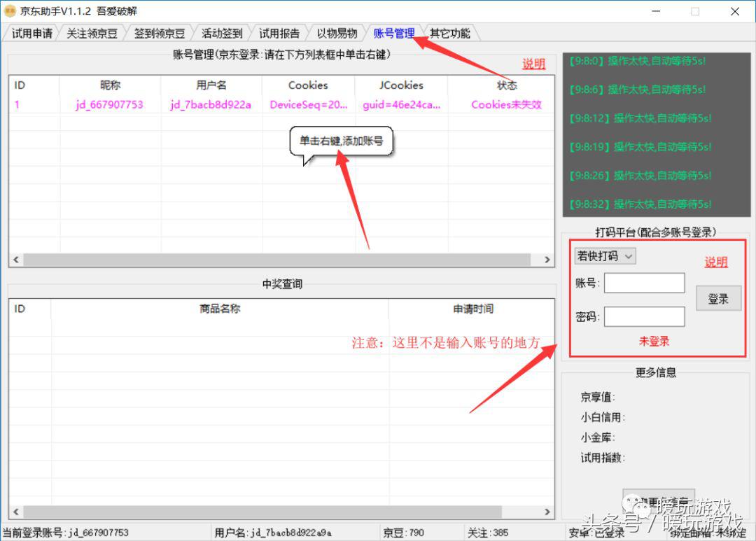Switch to the 试用申请 tab
The height and width of the screenshot is (541, 756).
31,32
